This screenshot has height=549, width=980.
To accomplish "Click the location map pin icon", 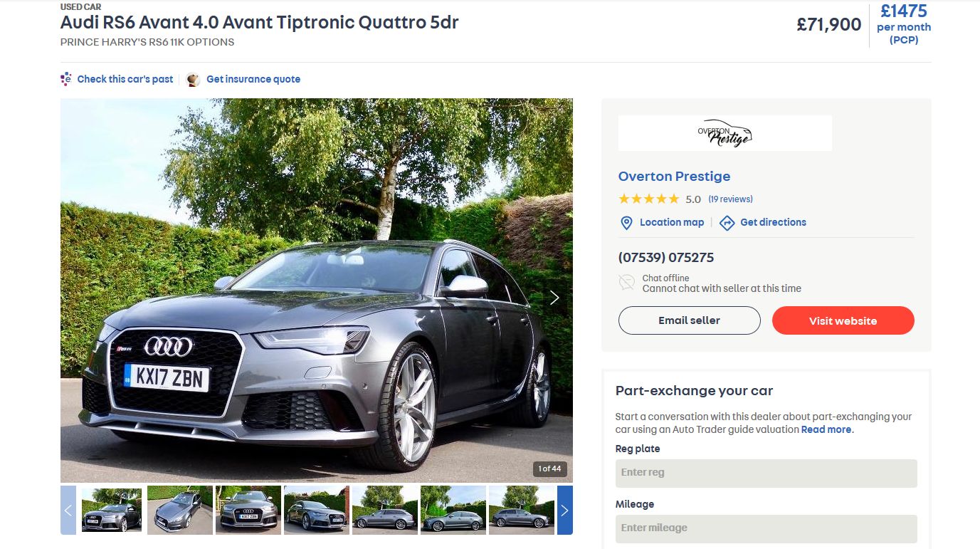I will pos(626,223).
